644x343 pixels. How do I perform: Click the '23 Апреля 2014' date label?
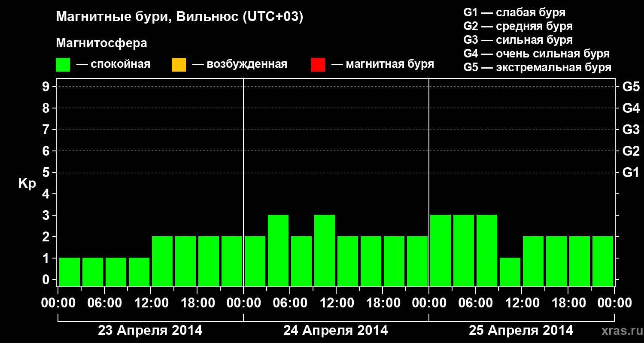[x=150, y=330]
